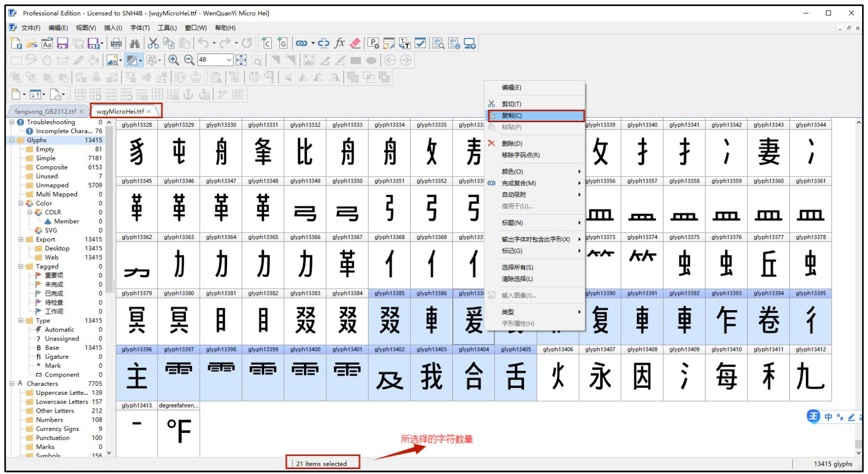Viewport: 868px width, 474px height.
Task: Click the purple Save floppy disk icon
Action: [62, 44]
